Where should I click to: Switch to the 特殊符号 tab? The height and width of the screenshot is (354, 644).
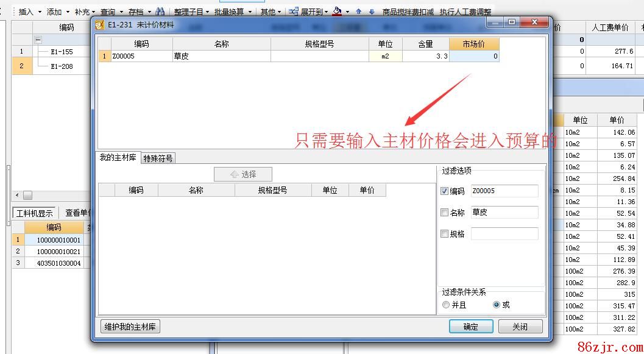[158, 158]
